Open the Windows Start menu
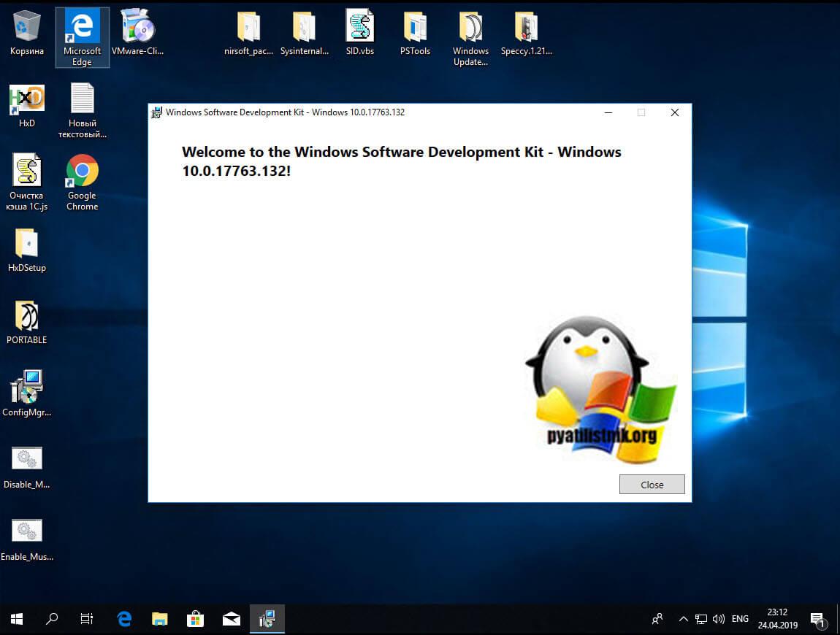The width and height of the screenshot is (840, 635). 17,619
